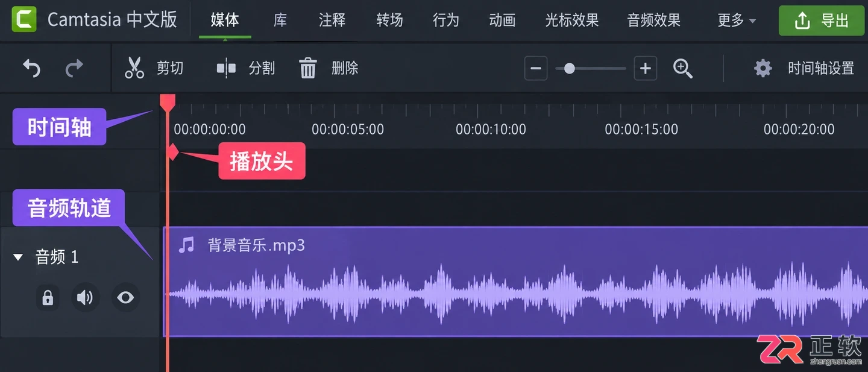Select the 转场 tab
Image resolution: width=868 pixels, height=372 pixels.
point(389,20)
